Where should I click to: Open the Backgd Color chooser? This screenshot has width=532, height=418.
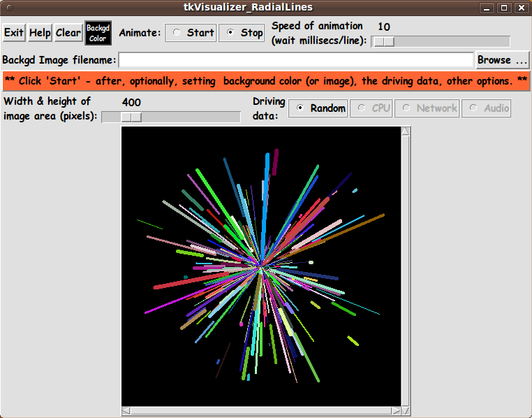coord(98,33)
